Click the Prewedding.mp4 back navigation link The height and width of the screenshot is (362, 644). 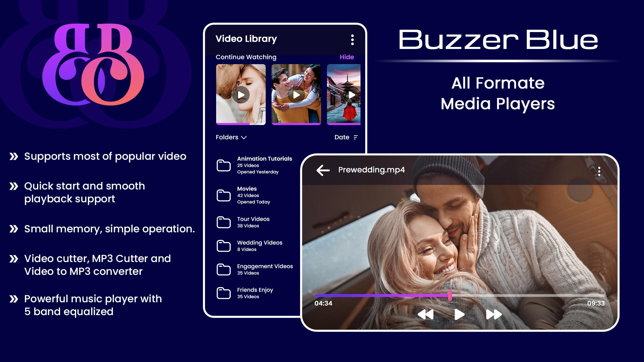[x=323, y=170]
